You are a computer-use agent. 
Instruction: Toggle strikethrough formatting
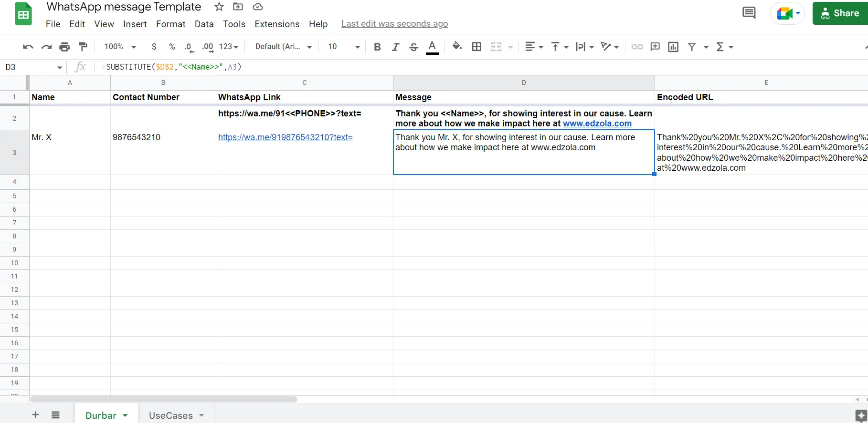pos(414,47)
